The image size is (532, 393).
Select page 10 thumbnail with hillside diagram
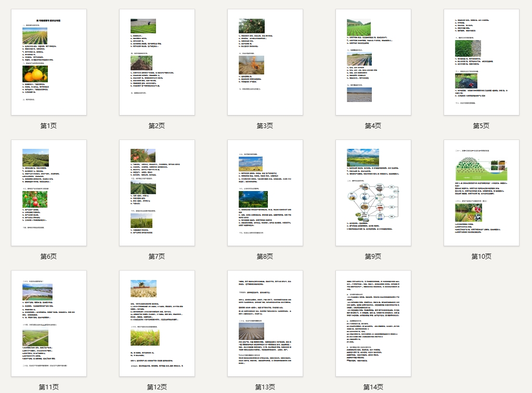[481, 193]
